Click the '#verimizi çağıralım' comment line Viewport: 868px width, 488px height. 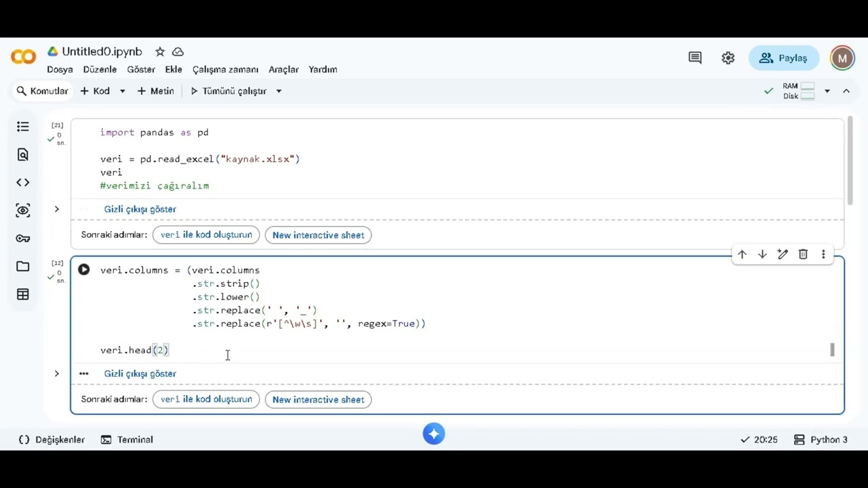pyautogui.click(x=154, y=185)
